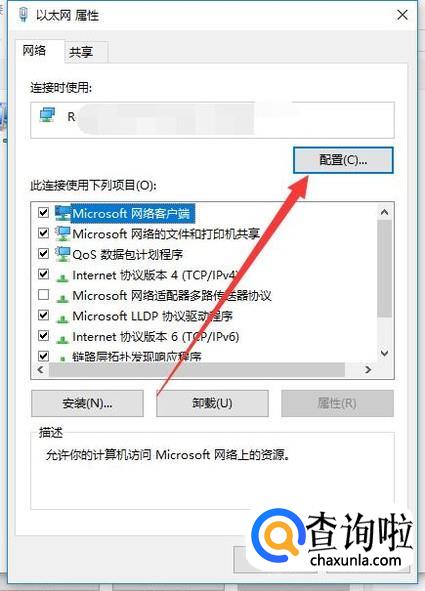425x591 pixels.
Task: Click the horizontal scroll right arrow
Action: (x=368, y=370)
